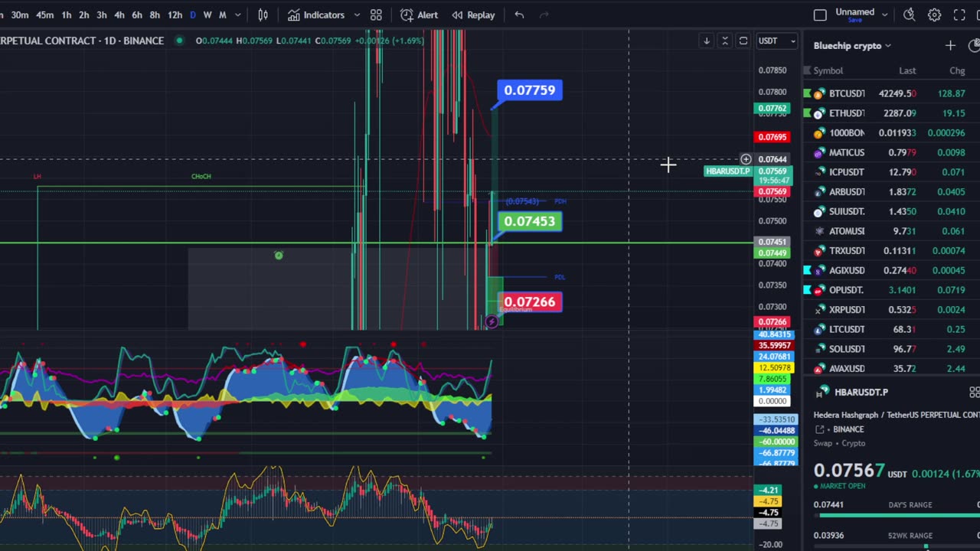Switch chart to 4h timeframe
This screenshot has width=980, height=551.
pos(119,15)
